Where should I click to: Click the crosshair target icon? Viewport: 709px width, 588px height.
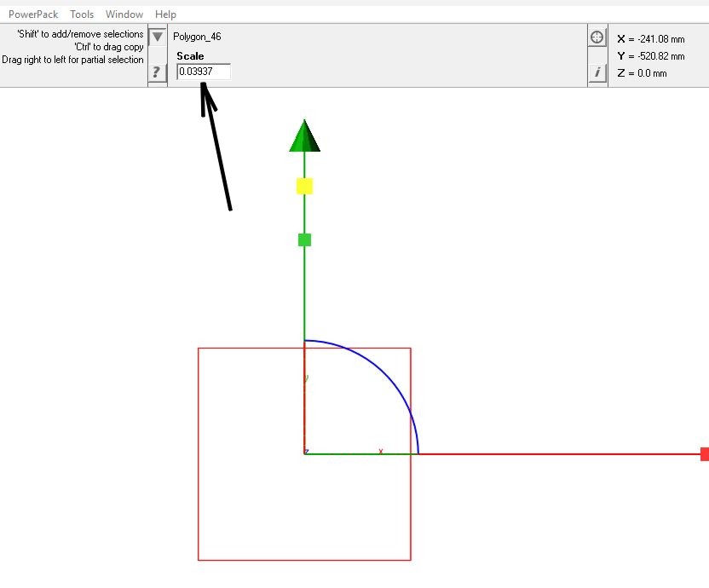coord(597,37)
